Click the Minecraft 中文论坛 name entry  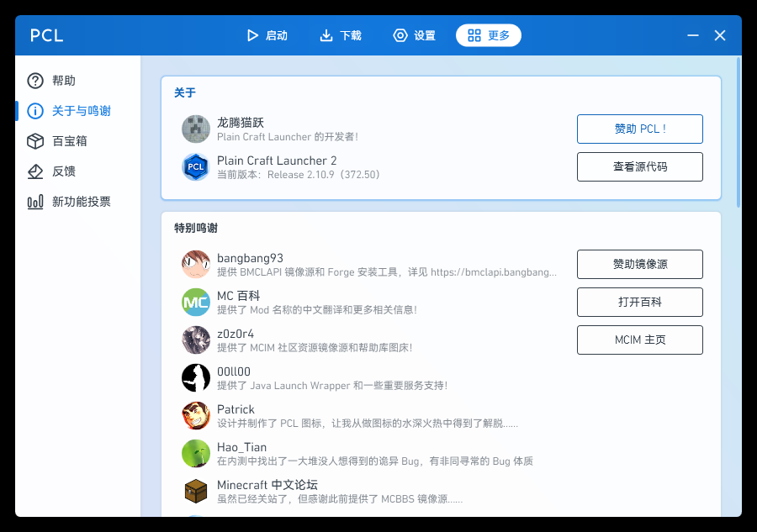267,485
